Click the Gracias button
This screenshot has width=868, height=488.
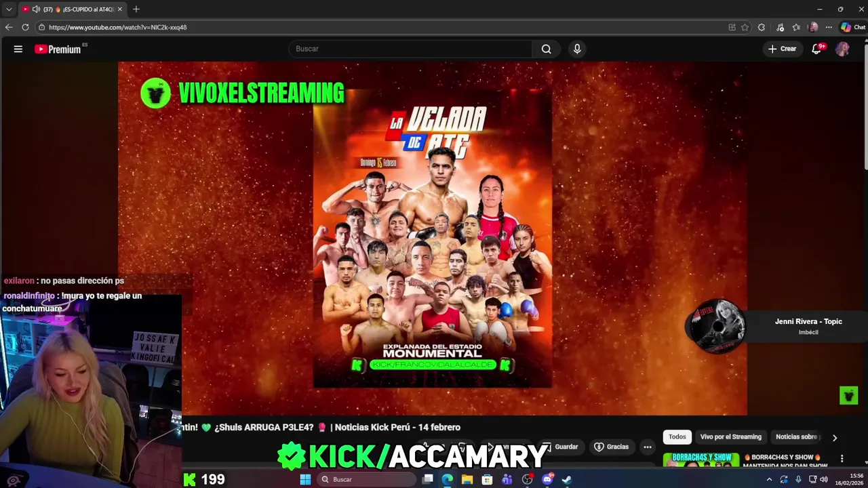(x=612, y=447)
